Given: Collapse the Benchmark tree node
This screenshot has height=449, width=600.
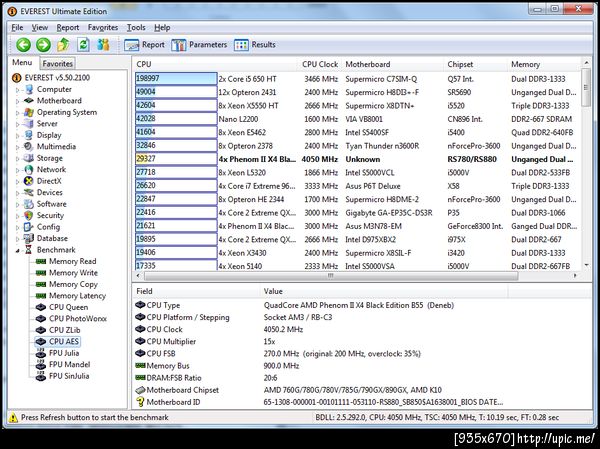Looking at the screenshot, I should [17, 251].
